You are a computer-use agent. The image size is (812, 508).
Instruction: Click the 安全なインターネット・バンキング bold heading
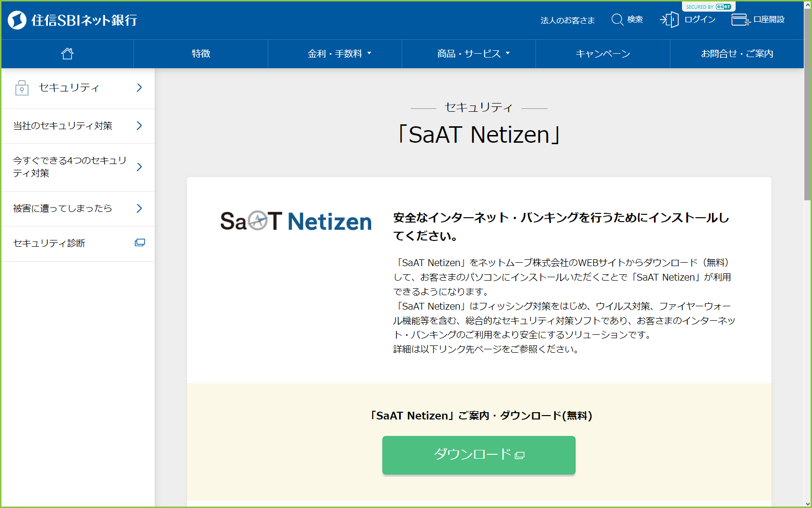click(x=561, y=227)
